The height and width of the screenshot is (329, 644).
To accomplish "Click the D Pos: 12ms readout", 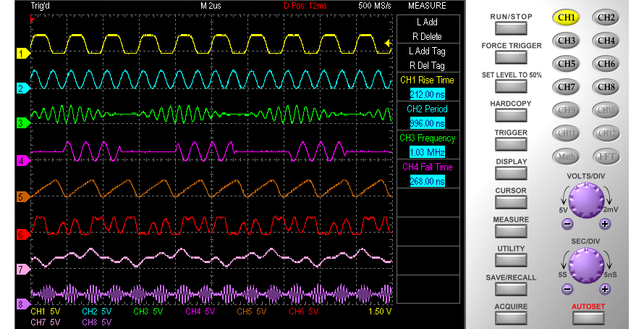I will click(305, 6).
